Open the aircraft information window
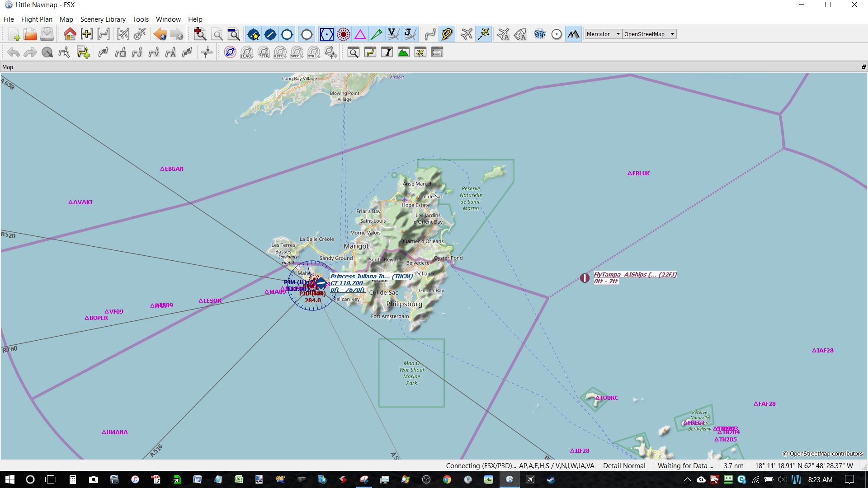The width and height of the screenshot is (868, 488). tap(420, 52)
